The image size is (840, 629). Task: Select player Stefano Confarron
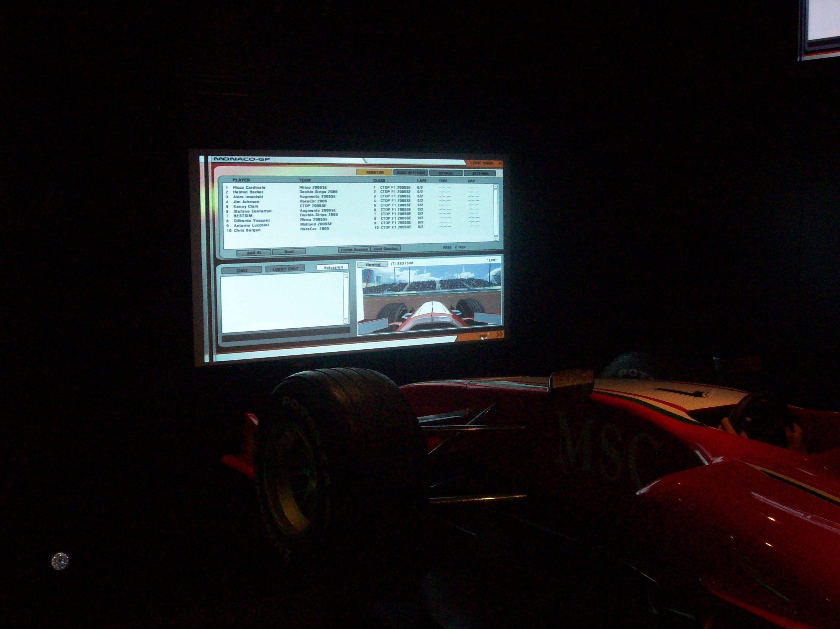point(252,211)
